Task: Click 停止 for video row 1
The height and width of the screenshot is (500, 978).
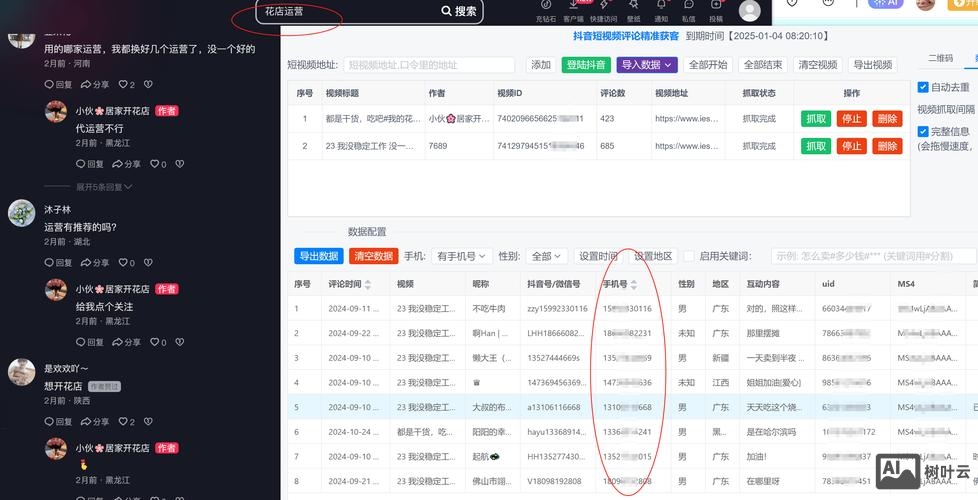Action: pos(851,118)
